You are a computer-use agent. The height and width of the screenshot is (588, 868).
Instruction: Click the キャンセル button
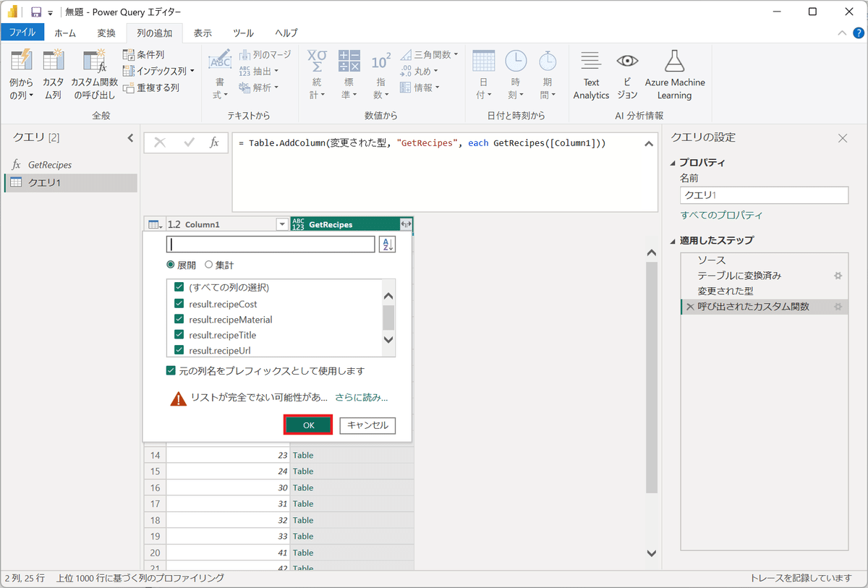pos(367,425)
